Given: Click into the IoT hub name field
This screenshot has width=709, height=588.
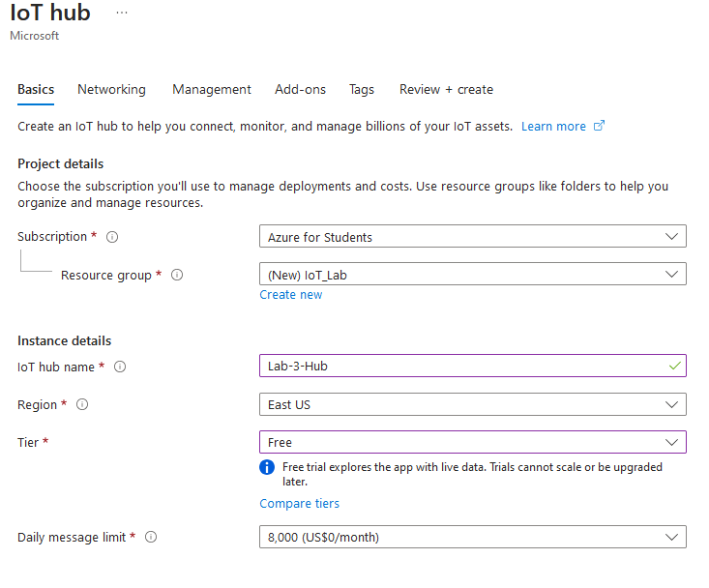Looking at the screenshot, I should (464, 366).
